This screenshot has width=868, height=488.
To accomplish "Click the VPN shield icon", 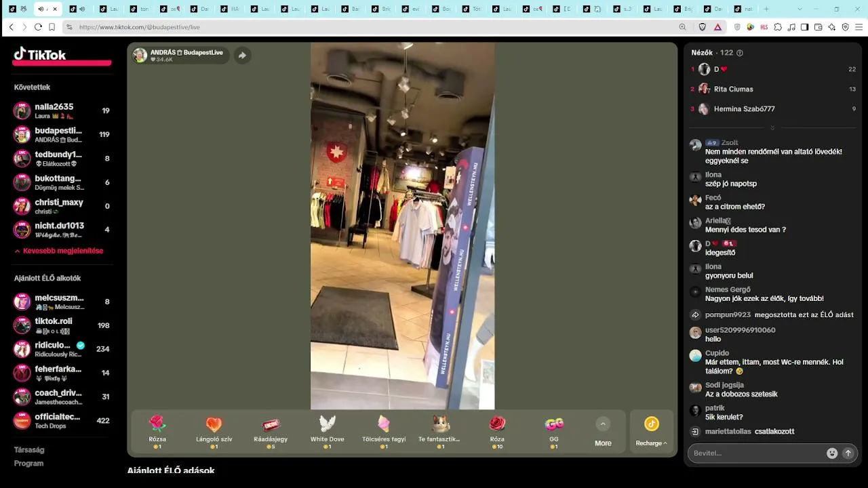I will pyautogui.click(x=845, y=27).
